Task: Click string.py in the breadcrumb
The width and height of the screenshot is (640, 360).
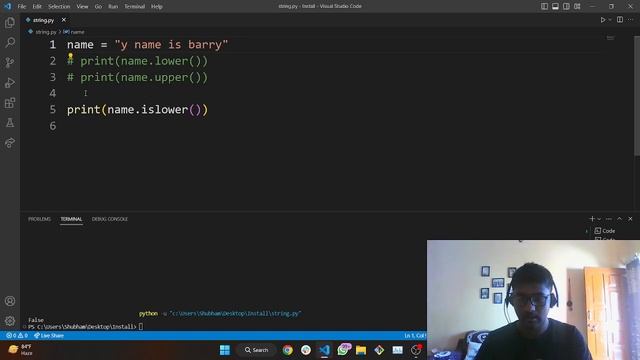Action: [x=46, y=32]
